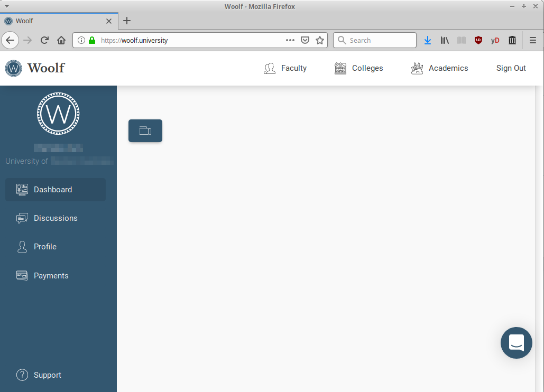Open the Firefox hamburger menu

pyautogui.click(x=533, y=40)
